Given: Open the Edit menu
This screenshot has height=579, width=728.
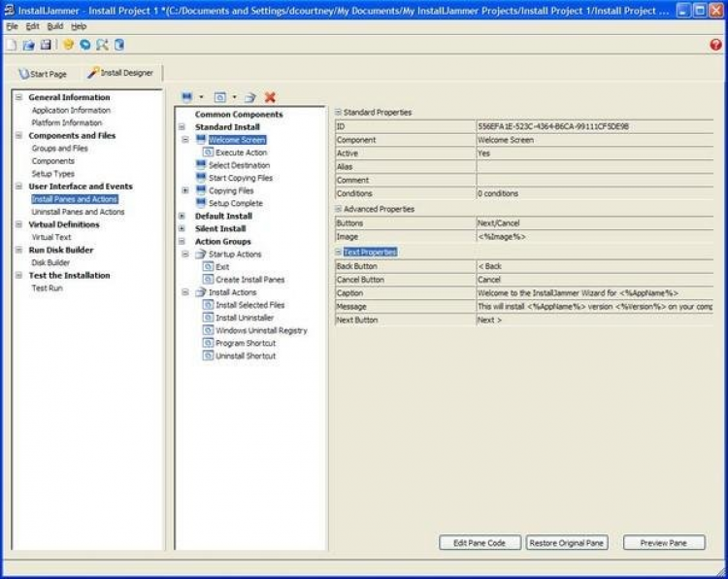Looking at the screenshot, I should coord(32,26).
